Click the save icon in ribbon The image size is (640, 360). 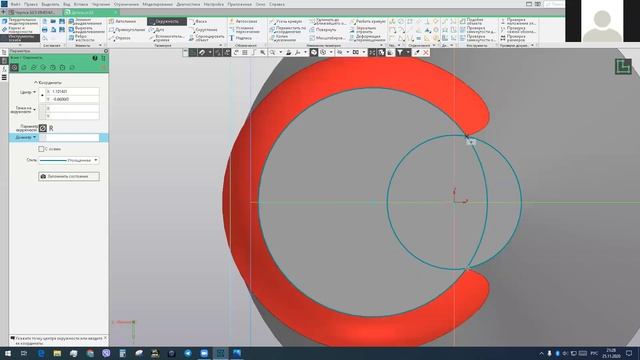point(62,21)
